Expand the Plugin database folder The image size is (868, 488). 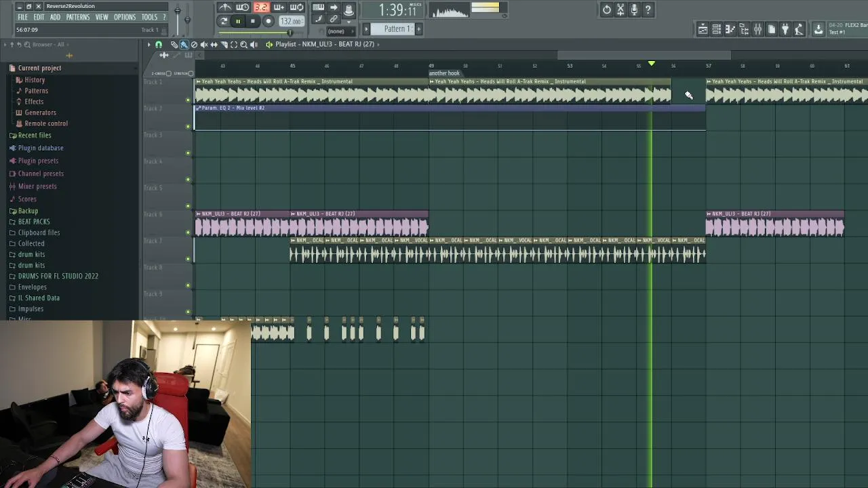click(x=41, y=148)
